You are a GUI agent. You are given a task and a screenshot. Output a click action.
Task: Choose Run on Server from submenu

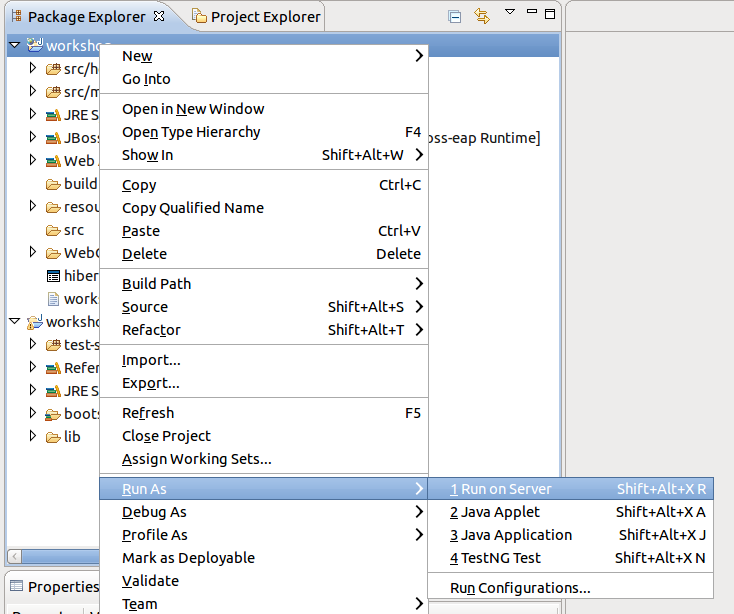[x=506, y=489]
